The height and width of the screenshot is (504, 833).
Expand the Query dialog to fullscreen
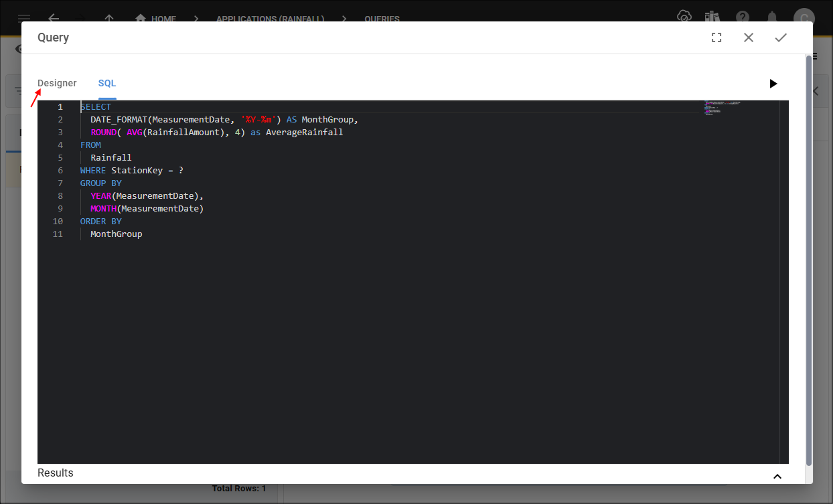click(716, 38)
